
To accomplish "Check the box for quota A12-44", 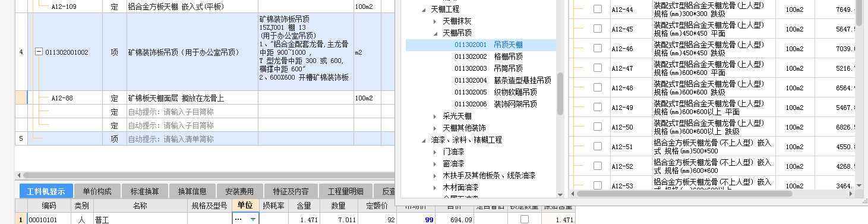I will [598, 9].
